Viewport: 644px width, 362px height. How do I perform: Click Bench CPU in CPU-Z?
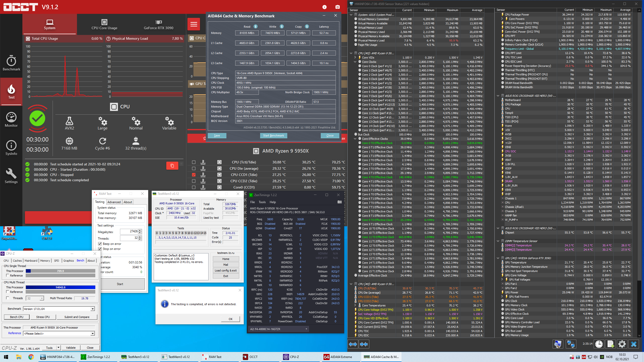tap(17, 317)
